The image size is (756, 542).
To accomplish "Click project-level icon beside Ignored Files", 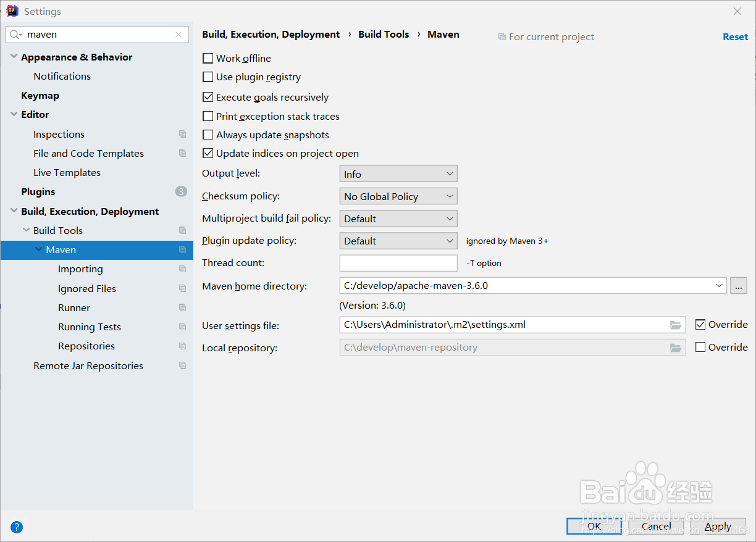I will click(x=182, y=288).
